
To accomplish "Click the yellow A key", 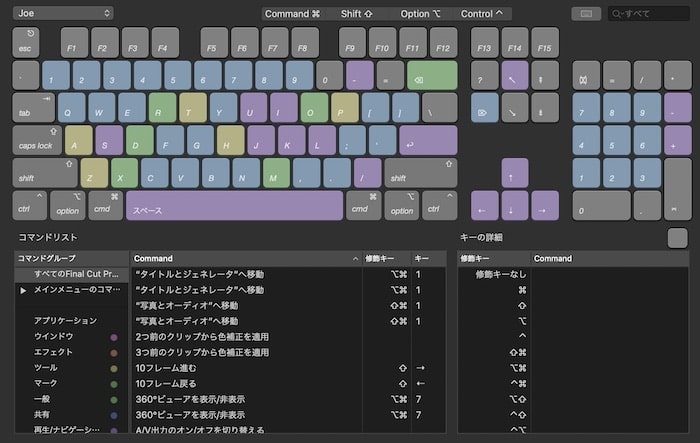I will pyautogui.click(x=79, y=140).
